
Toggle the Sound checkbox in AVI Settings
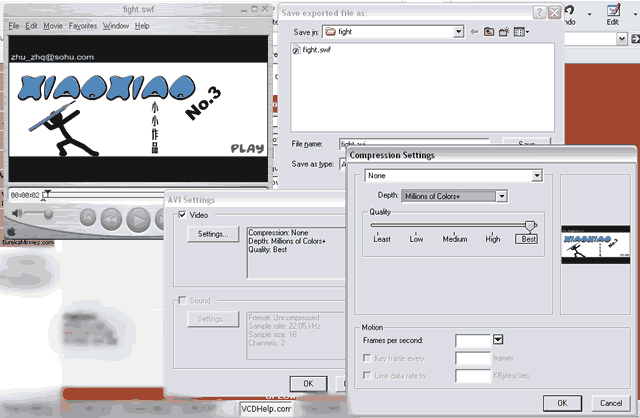tap(182, 300)
